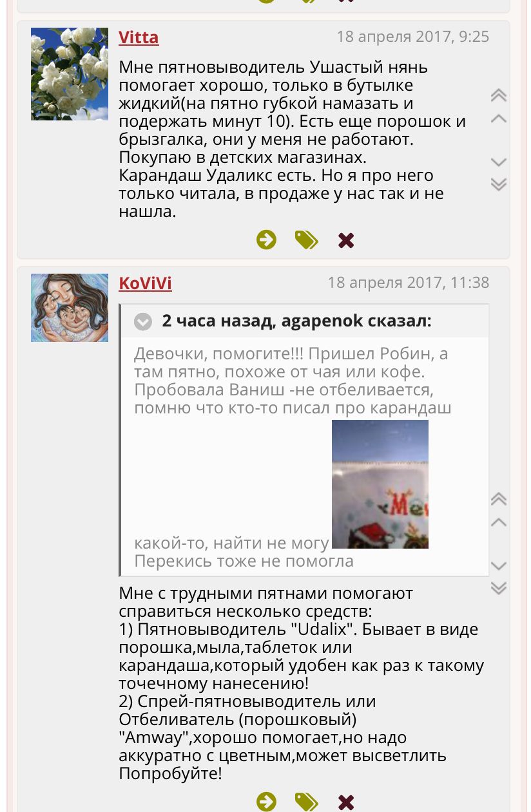
Task: Click single down chevron beside KoViVi's post
Action: pyautogui.click(x=498, y=565)
